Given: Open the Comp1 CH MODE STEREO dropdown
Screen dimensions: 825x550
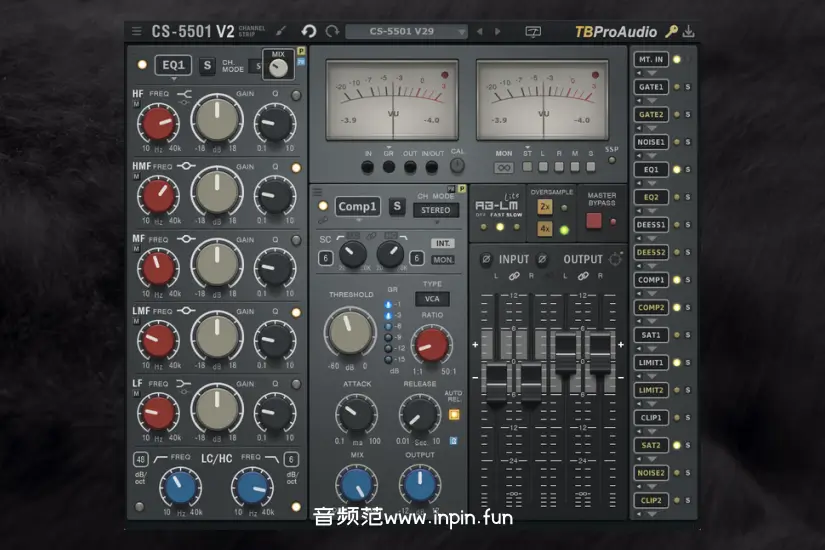Looking at the screenshot, I should pos(436,211).
